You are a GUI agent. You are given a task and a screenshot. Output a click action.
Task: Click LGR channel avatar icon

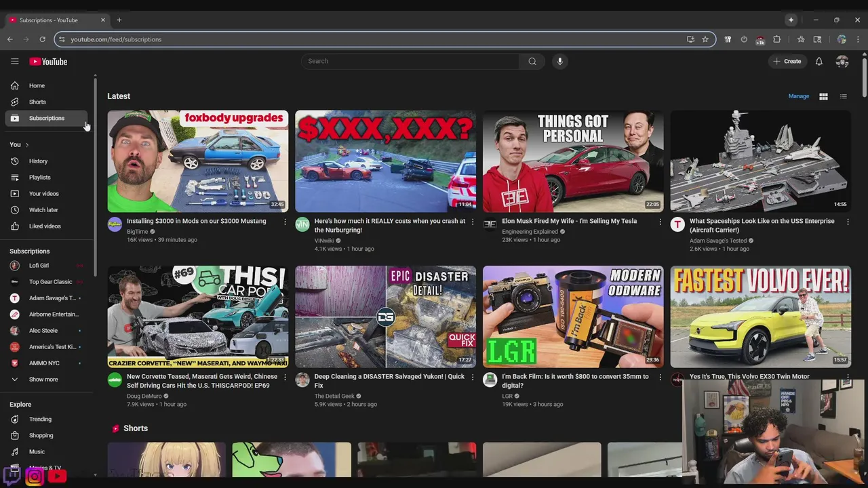[490, 380]
